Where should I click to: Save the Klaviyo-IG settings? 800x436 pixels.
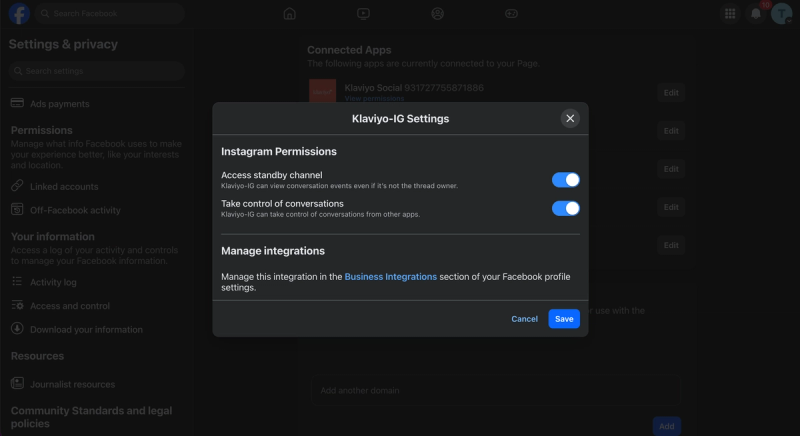click(564, 319)
